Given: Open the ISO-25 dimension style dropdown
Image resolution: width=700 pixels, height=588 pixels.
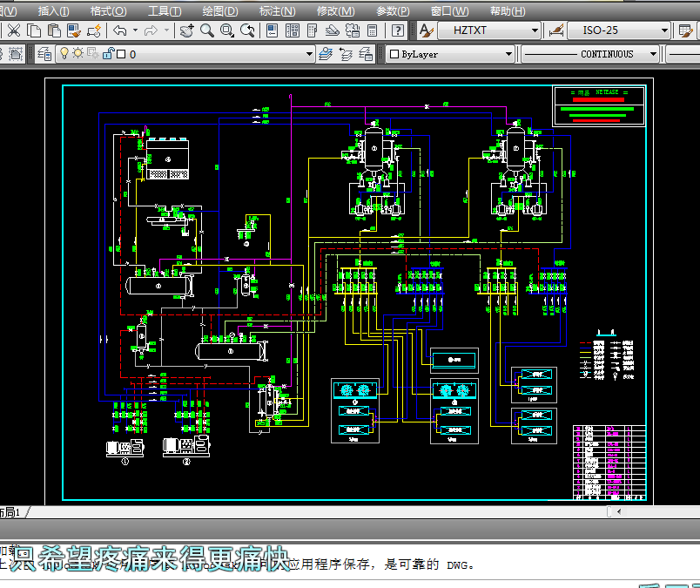Looking at the screenshot, I should click(664, 30).
